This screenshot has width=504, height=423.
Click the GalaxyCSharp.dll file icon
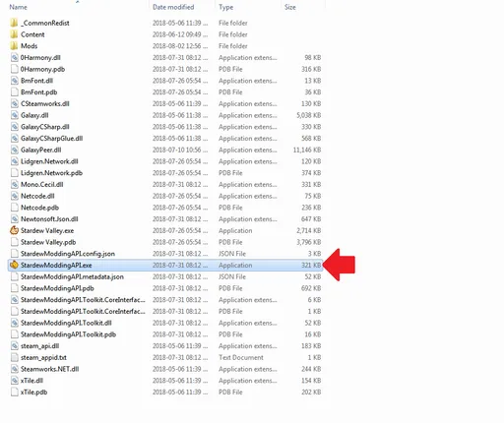(14, 127)
